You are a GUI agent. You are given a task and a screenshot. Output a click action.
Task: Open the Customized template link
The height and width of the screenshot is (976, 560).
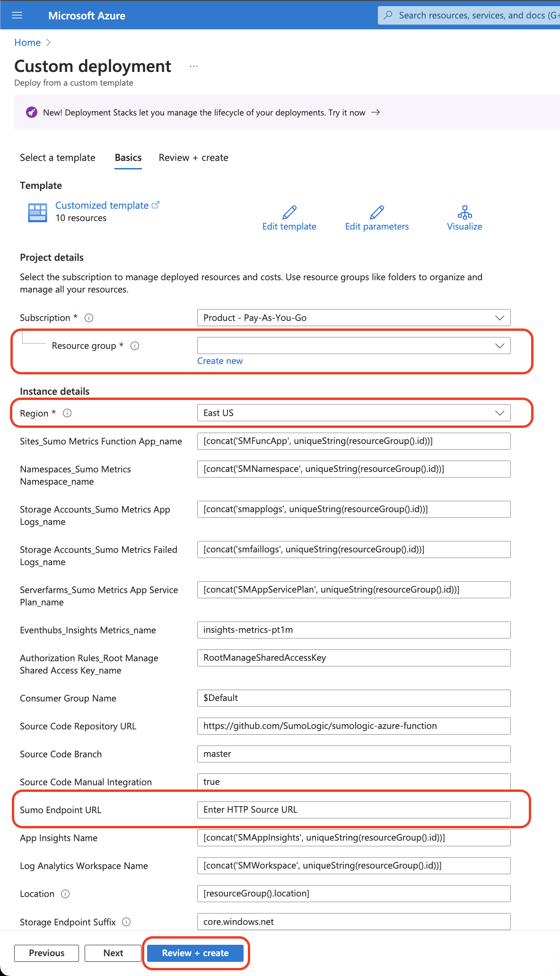pos(102,205)
